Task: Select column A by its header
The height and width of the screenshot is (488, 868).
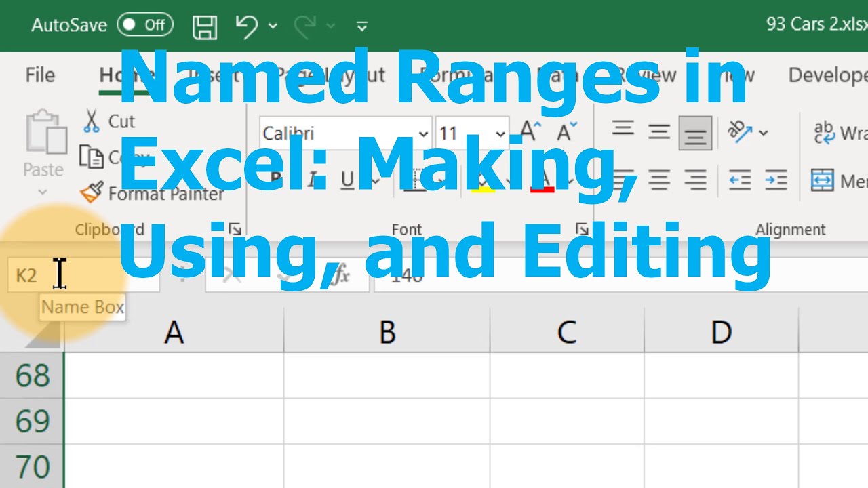Action: (174, 333)
